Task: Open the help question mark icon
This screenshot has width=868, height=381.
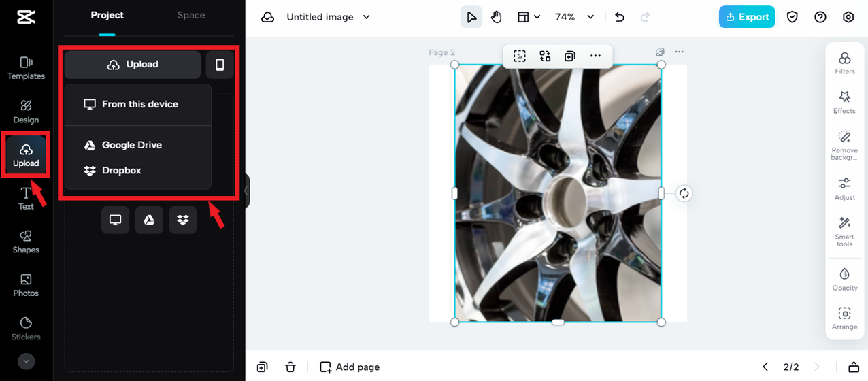Action: coord(820,17)
